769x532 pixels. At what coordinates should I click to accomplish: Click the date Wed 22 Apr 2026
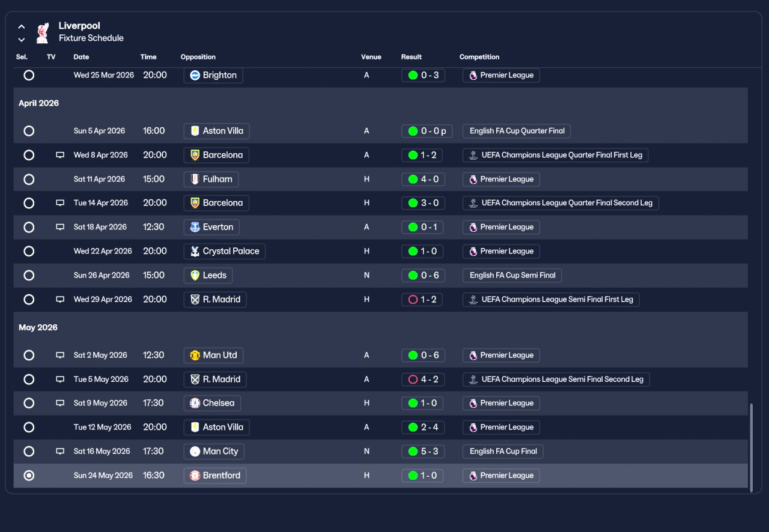(x=103, y=251)
